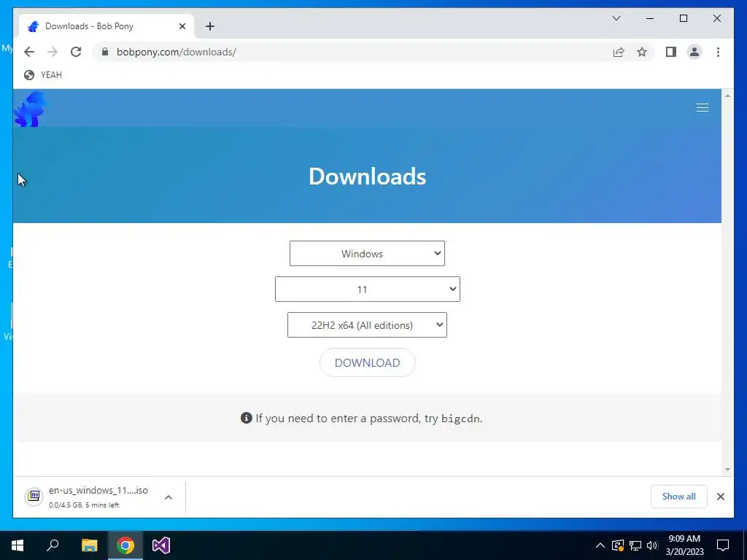The width and height of the screenshot is (747, 560).
Task: Open taskbar search
Action: pyautogui.click(x=53, y=545)
